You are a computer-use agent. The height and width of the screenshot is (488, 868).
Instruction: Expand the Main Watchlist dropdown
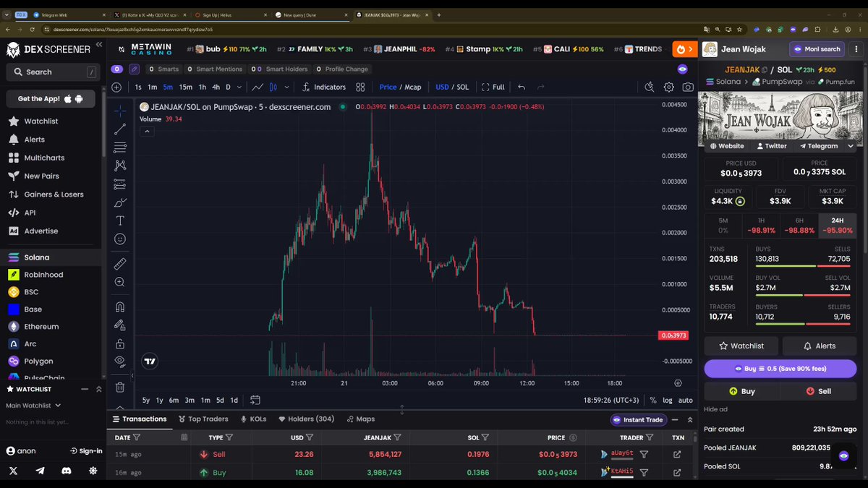point(33,406)
